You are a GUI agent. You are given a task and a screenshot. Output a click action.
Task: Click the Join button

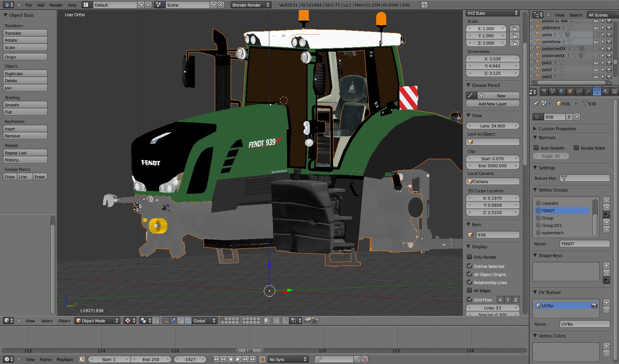pos(25,88)
